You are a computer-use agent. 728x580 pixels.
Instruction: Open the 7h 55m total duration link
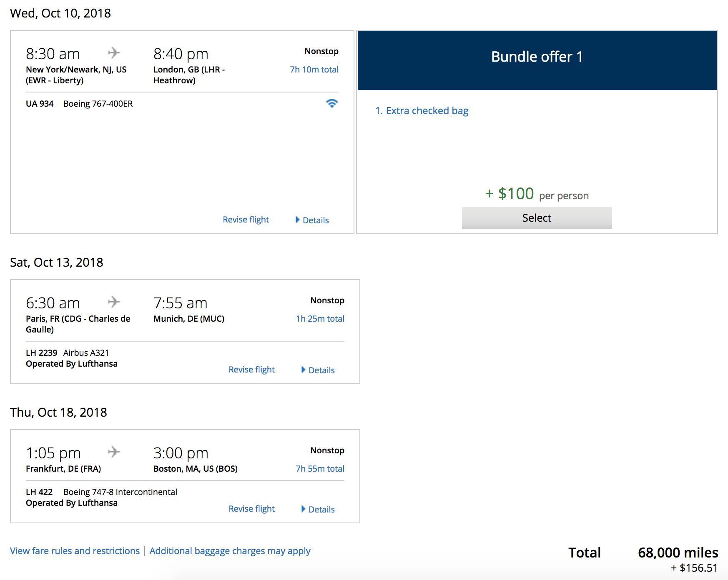320,469
